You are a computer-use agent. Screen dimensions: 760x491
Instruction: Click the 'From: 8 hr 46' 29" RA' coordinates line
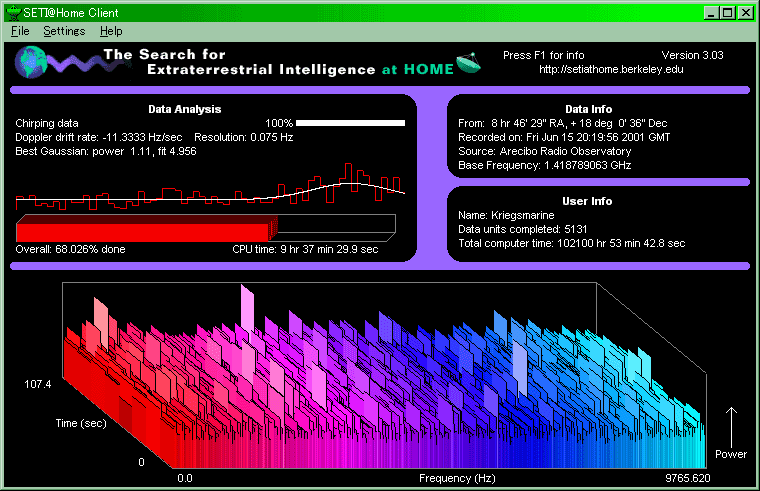tap(563, 123)
